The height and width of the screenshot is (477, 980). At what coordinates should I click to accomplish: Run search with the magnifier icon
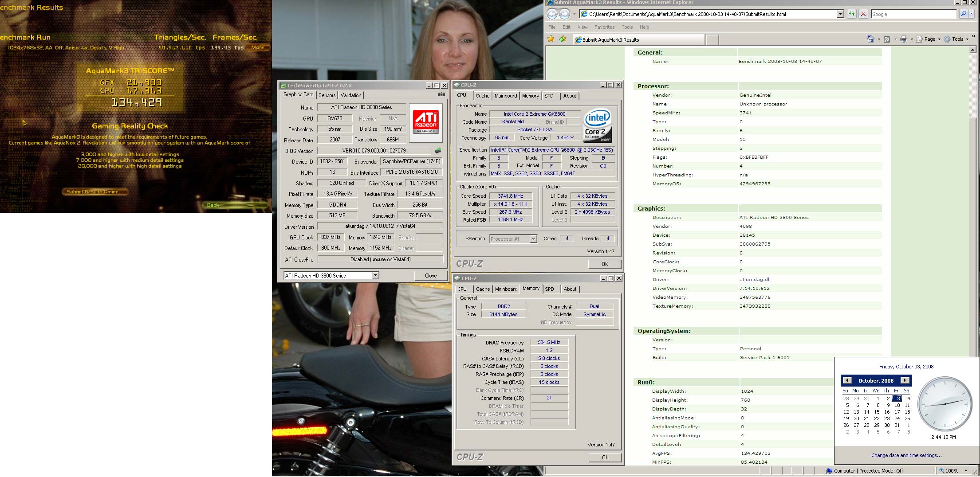963,14
